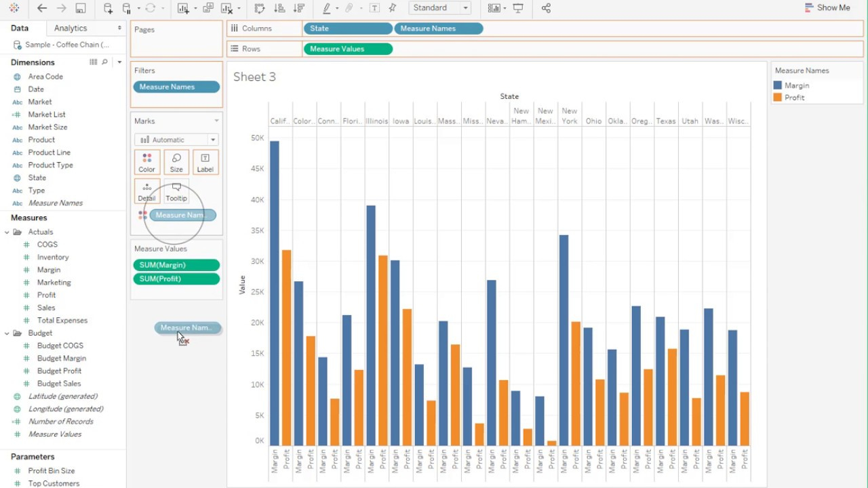Click the new worksheet toolbar icon

tap(182, 7)
